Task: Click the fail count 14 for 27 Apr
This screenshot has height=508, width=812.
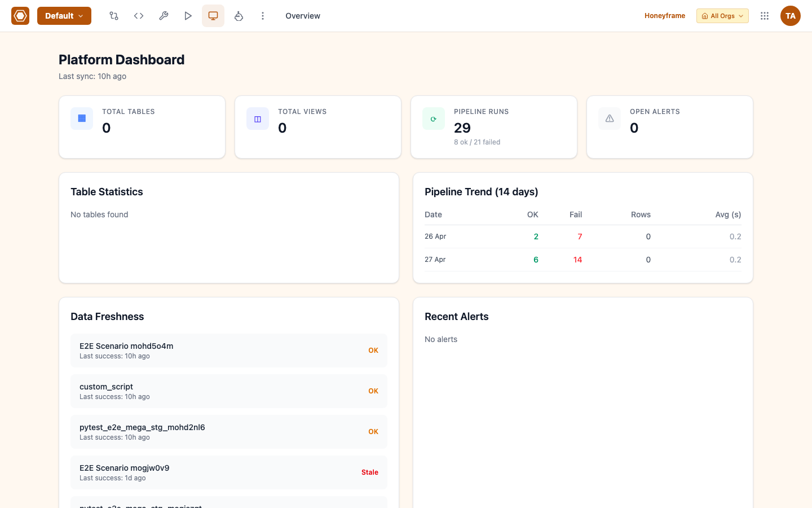Action: [x=577, y=260]
